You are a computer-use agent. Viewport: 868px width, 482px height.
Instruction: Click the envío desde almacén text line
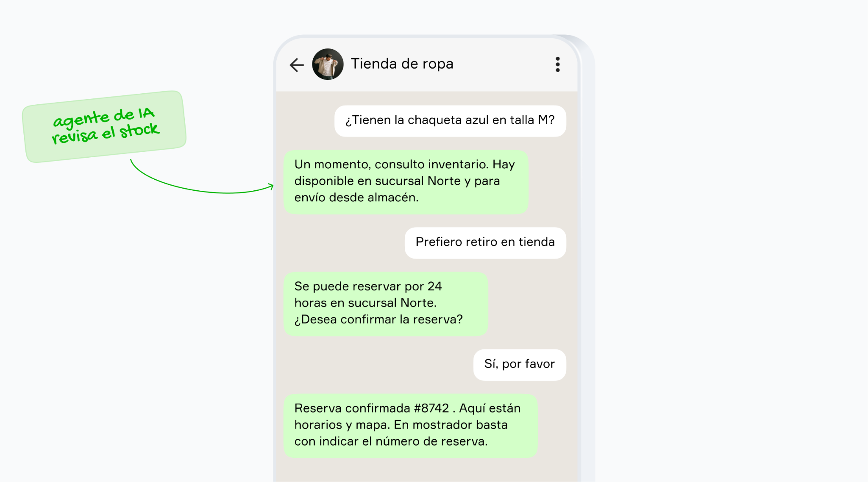click(356, 198)
